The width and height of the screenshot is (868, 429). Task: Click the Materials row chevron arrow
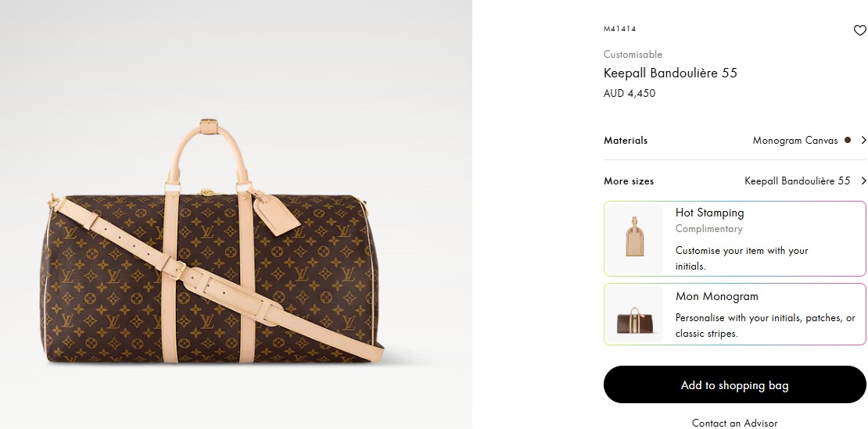coord(863,141)
